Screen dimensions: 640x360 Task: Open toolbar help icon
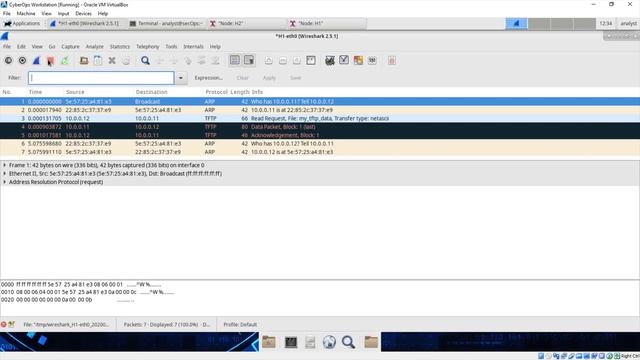coord(392,61)
